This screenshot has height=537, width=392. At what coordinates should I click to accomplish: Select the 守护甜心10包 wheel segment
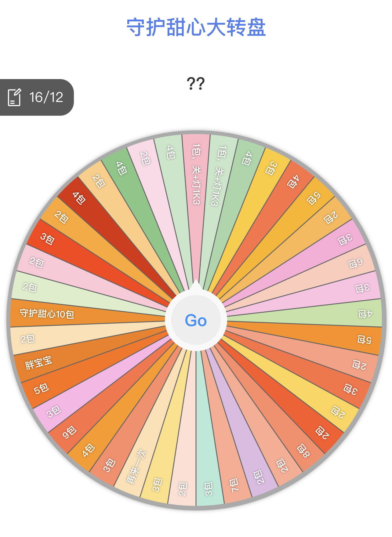tap(47, 314)
